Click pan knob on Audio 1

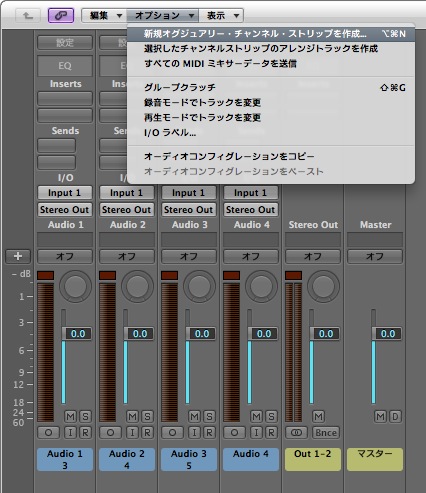75,286
